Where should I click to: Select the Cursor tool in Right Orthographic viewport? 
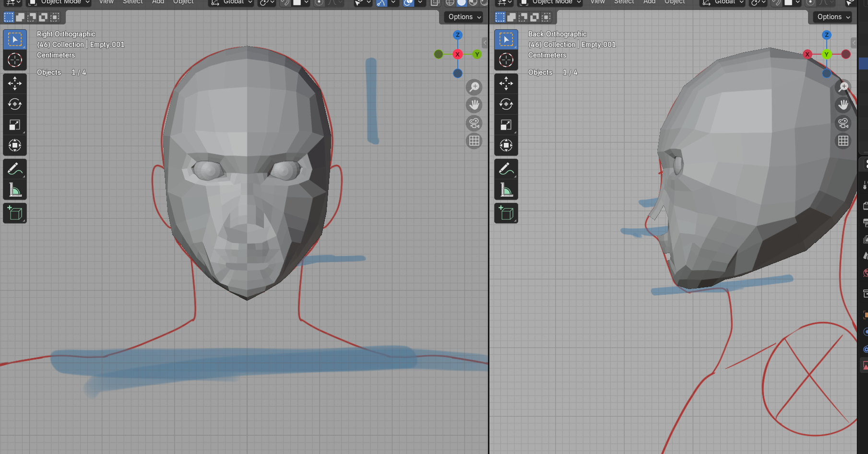pyautogui.click(x=15, y=60)
